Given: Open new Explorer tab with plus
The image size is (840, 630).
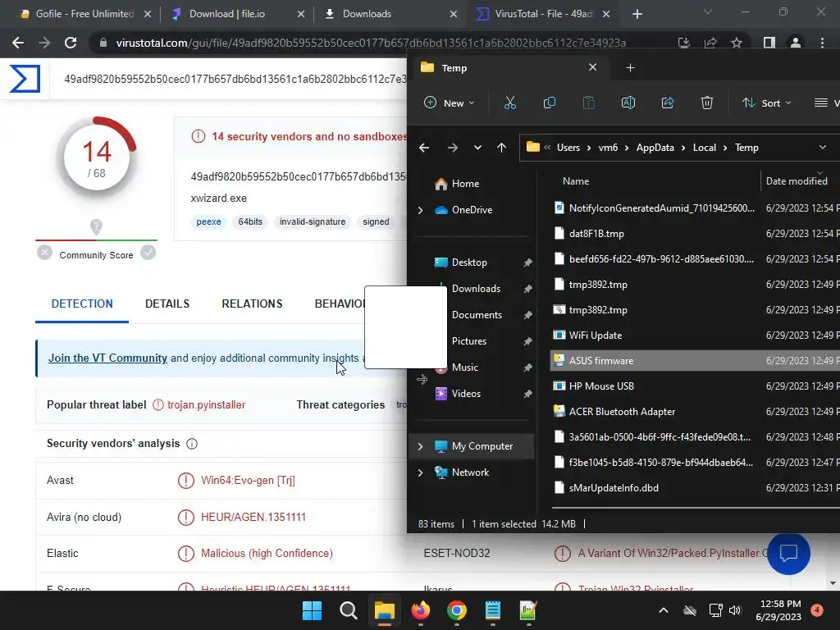Looking at the screenshot, I should 630,67.
